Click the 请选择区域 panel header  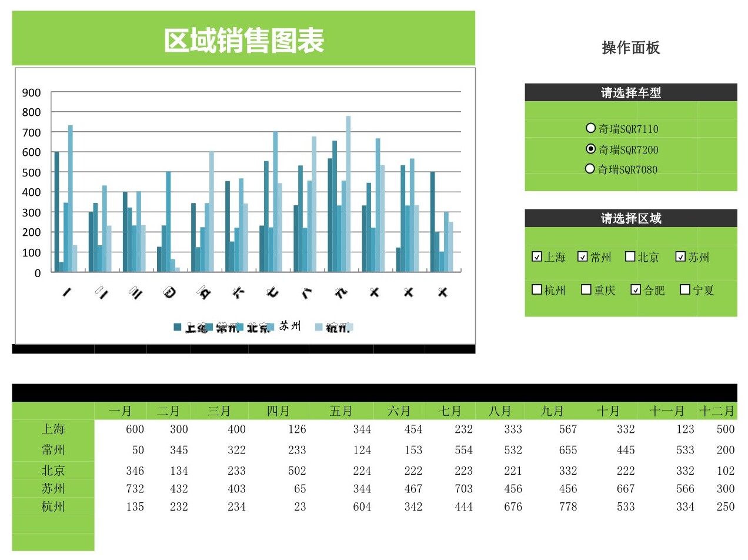[x=630, y=218]
